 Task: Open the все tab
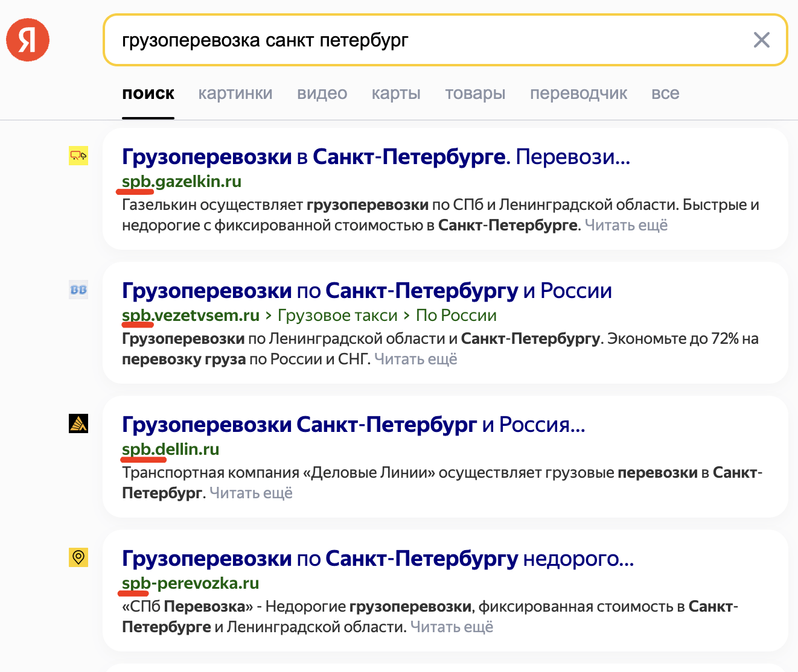click(665, 94)
